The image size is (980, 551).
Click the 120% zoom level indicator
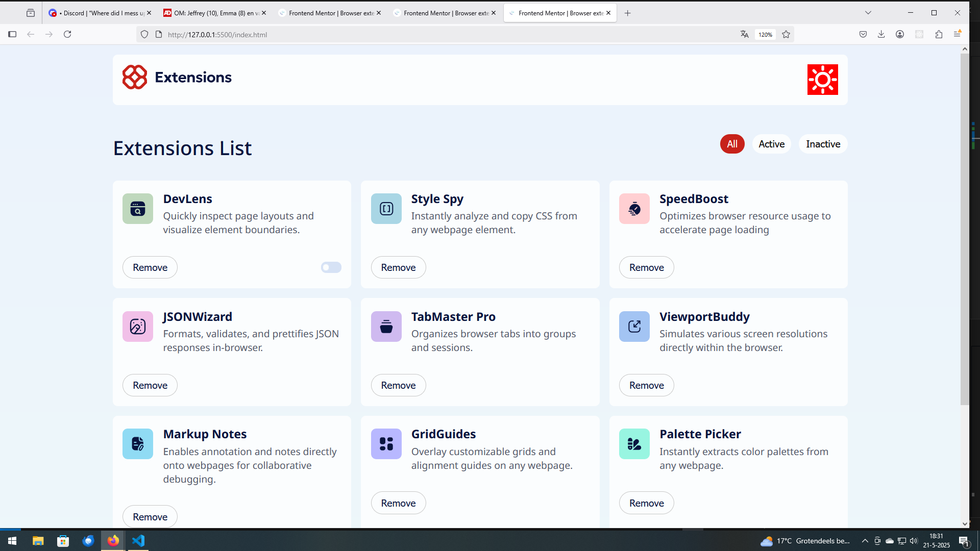765,35
